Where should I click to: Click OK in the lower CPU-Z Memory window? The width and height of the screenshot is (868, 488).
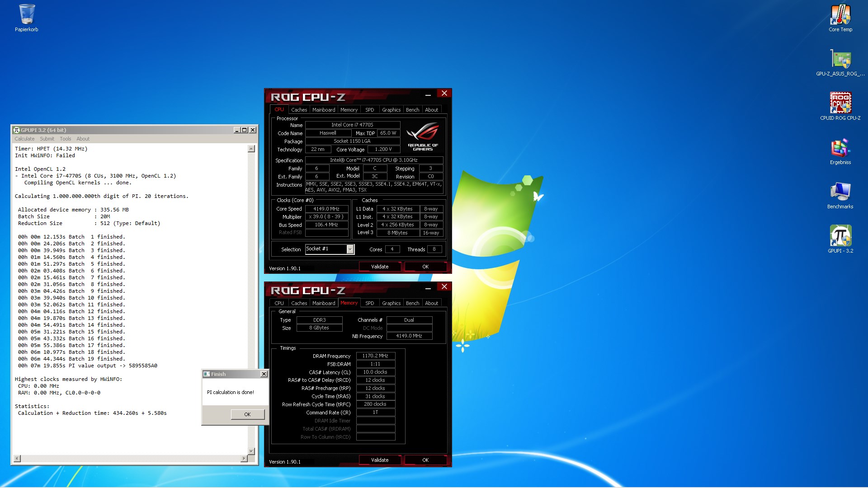tap(425, 460)
